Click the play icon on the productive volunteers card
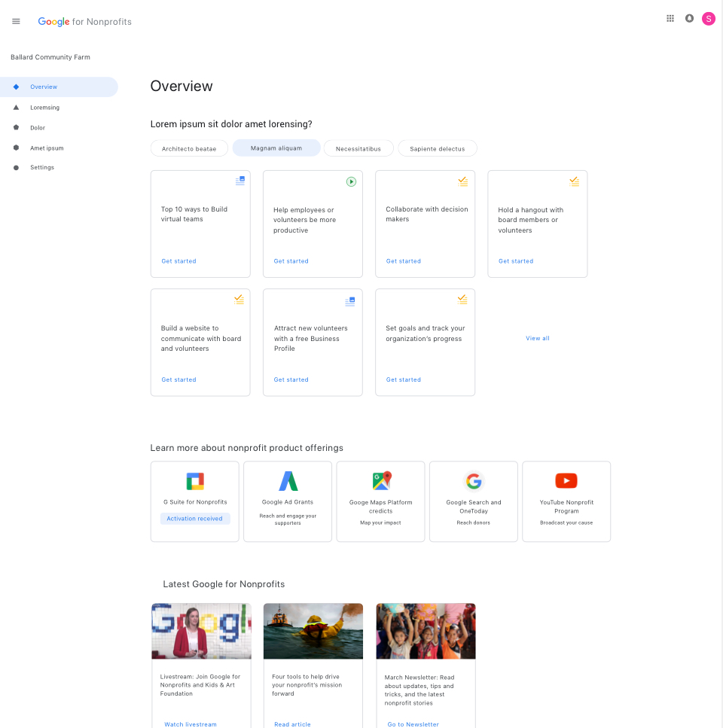The width and height of the screenshot is (723, 728). coord(352,181)
